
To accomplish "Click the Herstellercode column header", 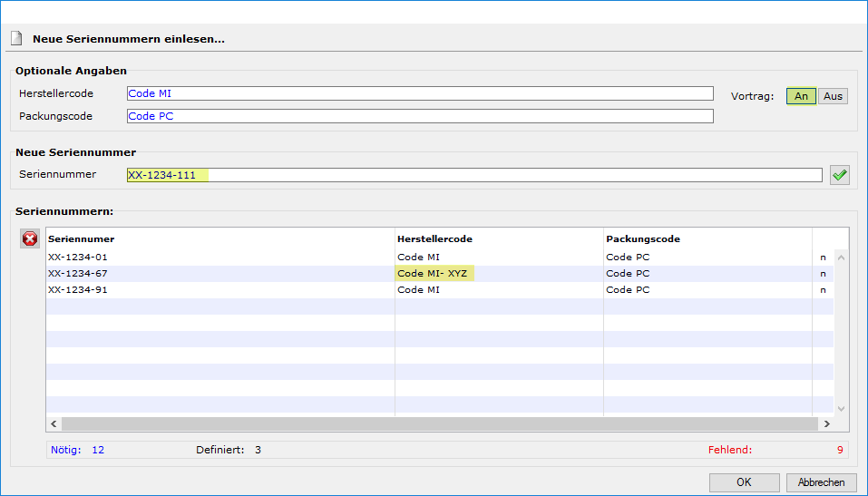I will 434,238.
